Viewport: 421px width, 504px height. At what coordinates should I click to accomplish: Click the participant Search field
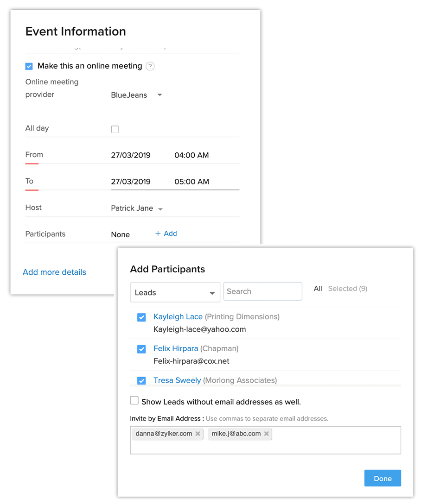[262, 291]
